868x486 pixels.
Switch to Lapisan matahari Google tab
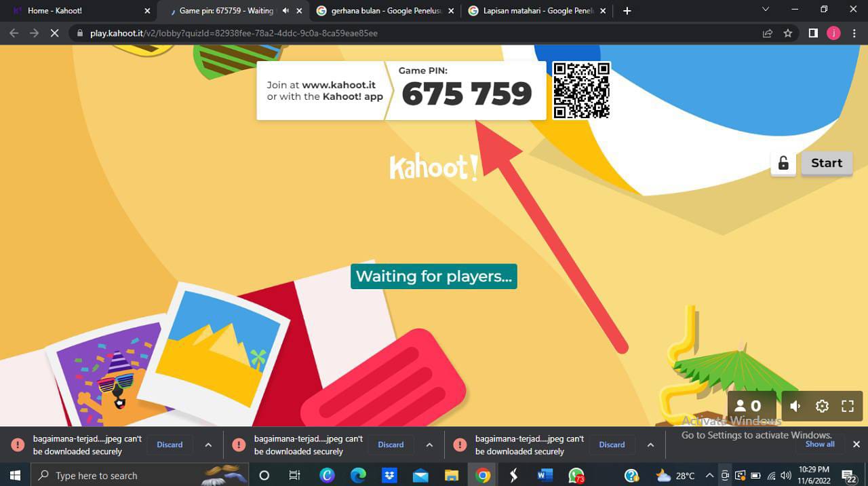(536, 11)
